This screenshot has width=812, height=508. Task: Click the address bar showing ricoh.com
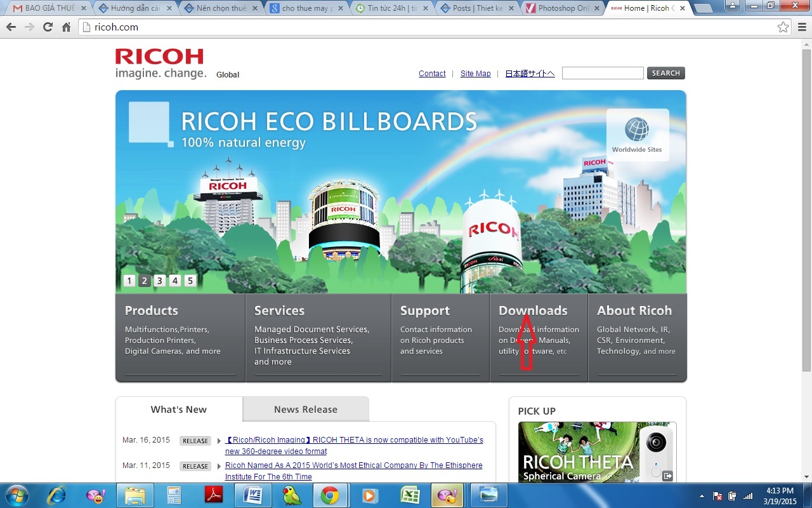[x=435, y=27]
